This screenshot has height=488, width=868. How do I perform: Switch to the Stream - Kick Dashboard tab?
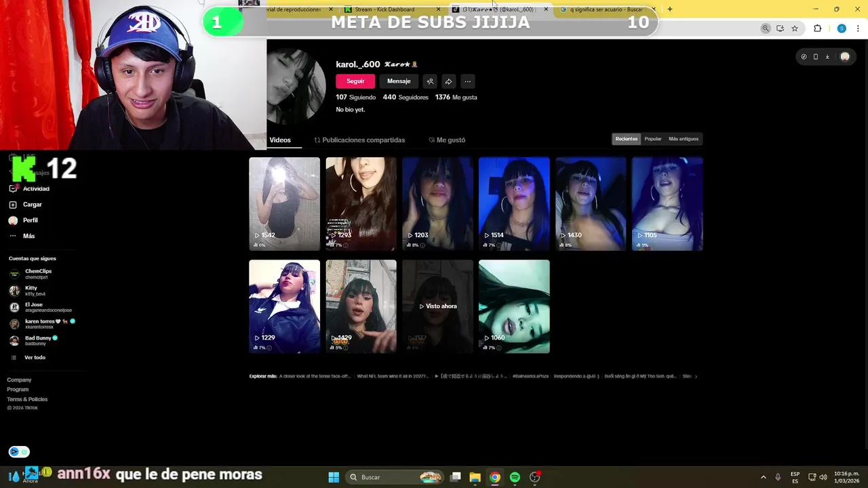point(392,9)
